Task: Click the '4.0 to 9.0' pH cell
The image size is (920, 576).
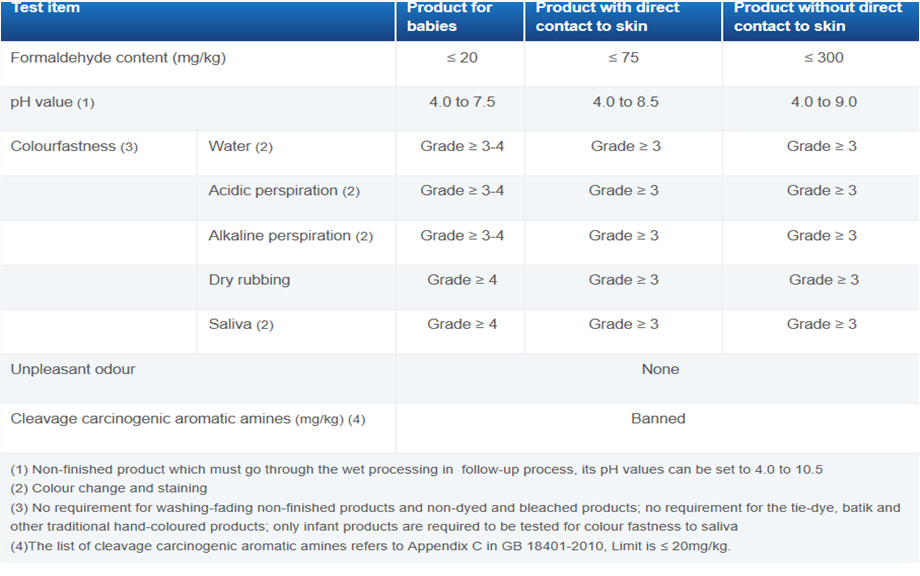Action: click(x=823, y=102)
